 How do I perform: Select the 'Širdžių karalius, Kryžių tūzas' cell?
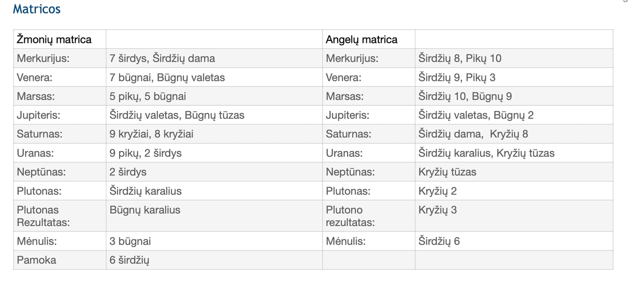[x=487, y=153]
